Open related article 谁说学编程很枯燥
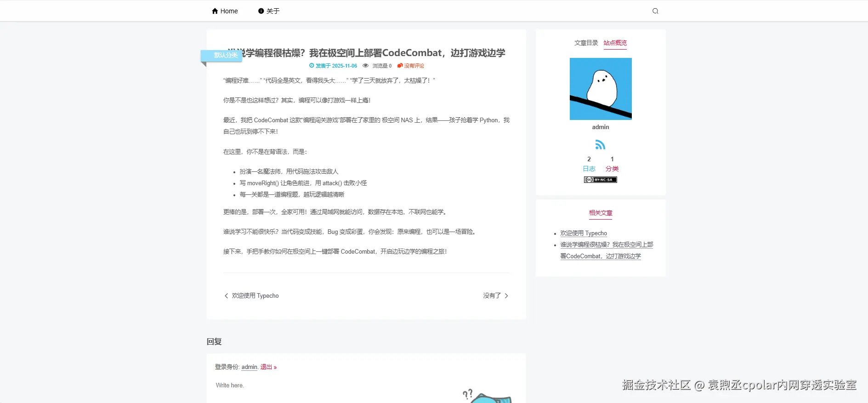 click(x=607, y=250)
